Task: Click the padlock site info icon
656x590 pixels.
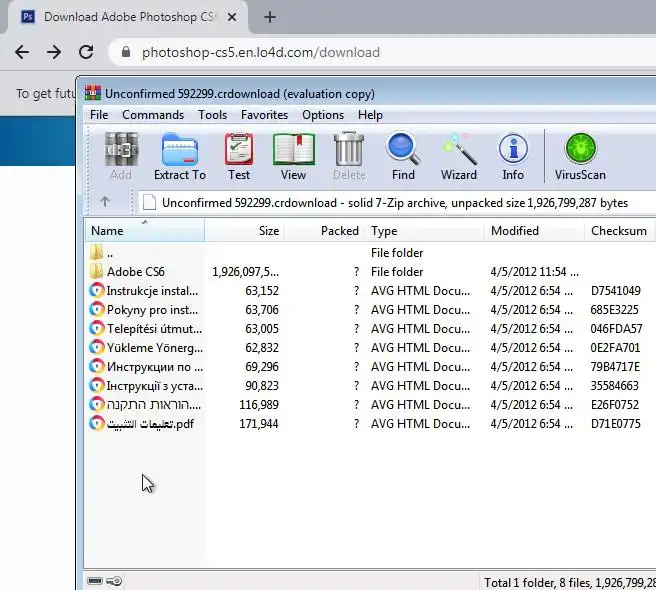Action: tap(126, 52)
